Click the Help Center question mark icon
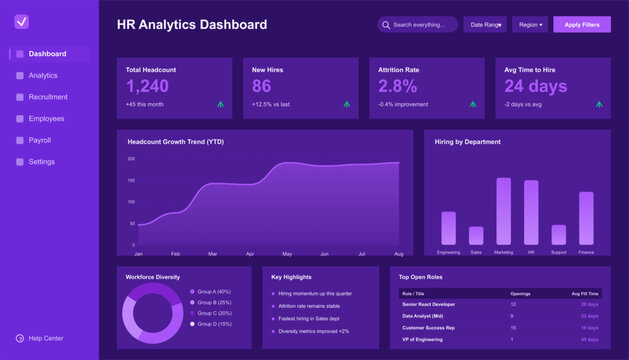 tap(20, 338)
